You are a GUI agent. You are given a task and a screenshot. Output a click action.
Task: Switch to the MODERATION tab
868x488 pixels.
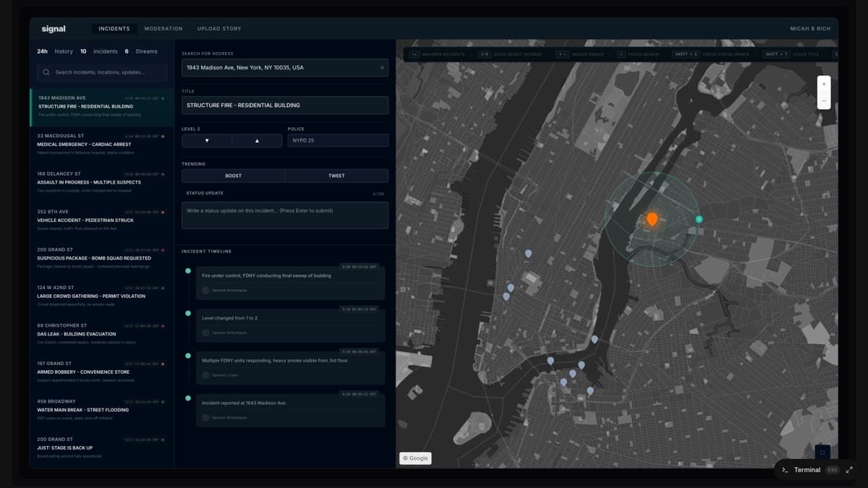pyautogui.click(x=163, y=28)
